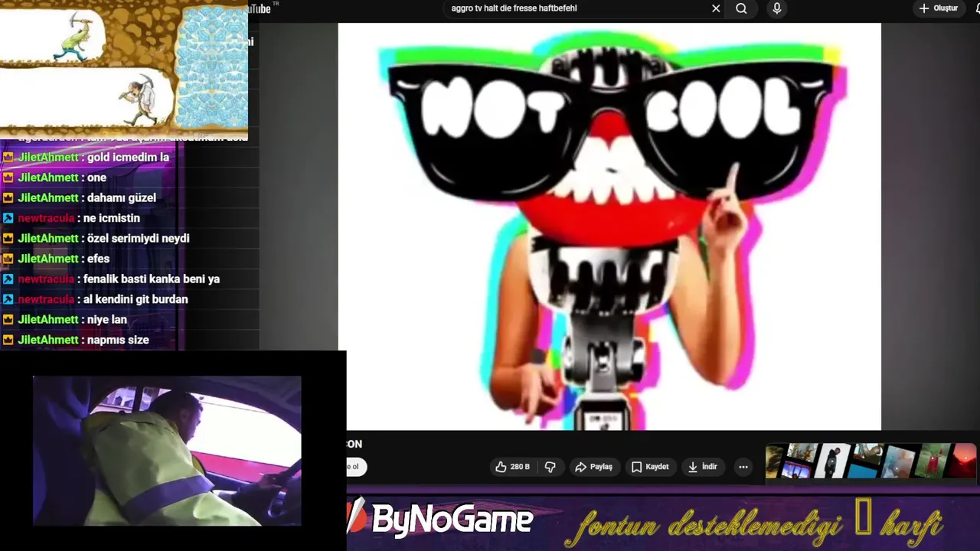
Task: Select chat message 'özel serimiydi neydi'
Action: 138,238
